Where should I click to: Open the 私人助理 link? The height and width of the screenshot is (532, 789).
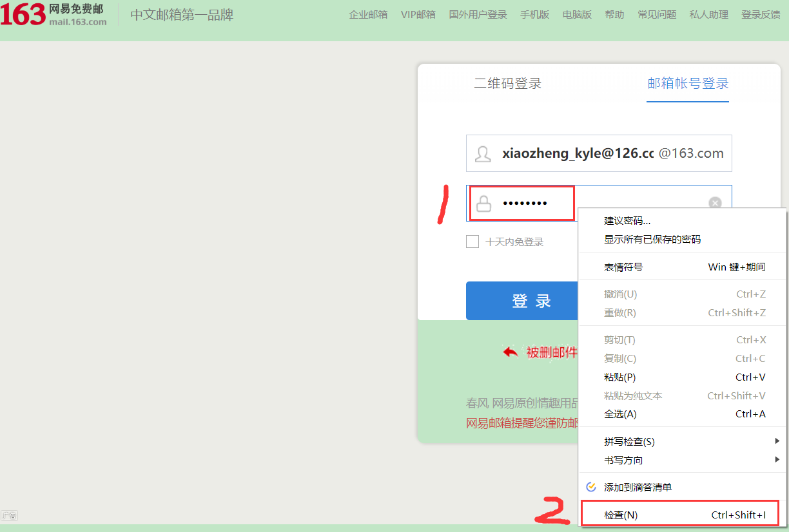(x=708, y=14)
